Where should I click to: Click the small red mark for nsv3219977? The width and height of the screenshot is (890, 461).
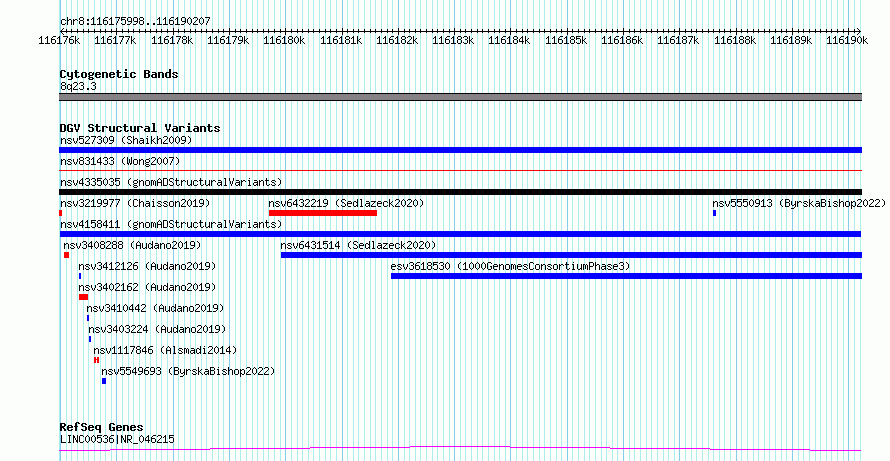tap(60, 213)
